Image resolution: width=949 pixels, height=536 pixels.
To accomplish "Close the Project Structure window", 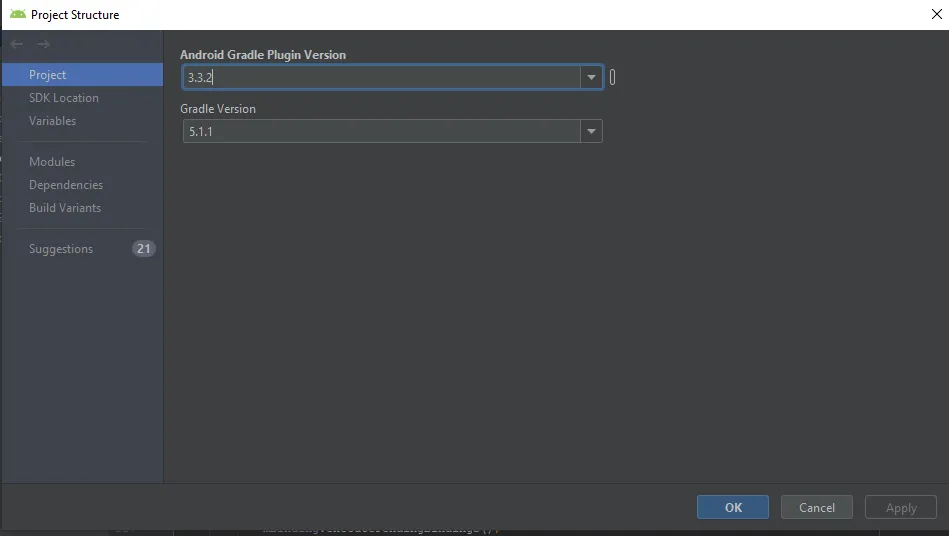I will coord(936,14).
